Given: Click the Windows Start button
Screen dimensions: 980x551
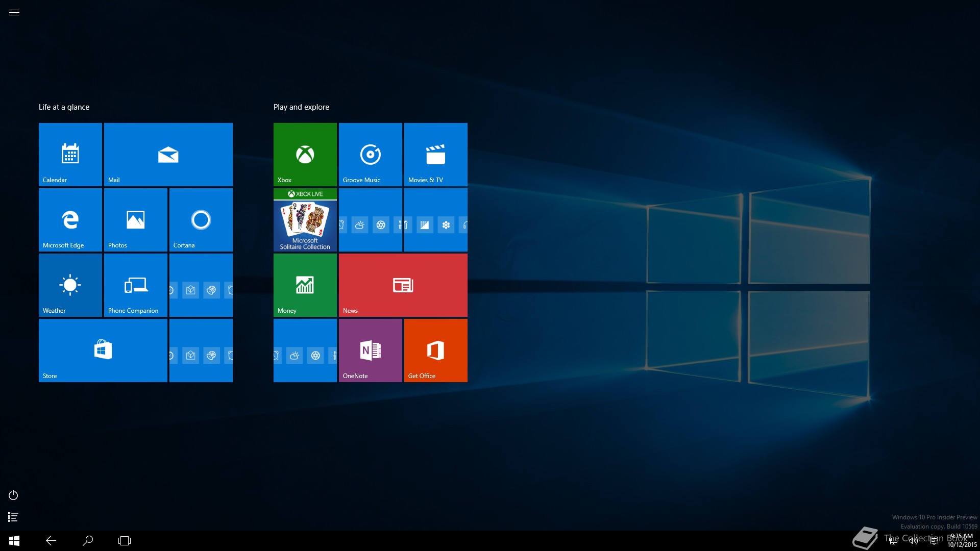Looking at the screenshot, I should (x=14, y=541).
